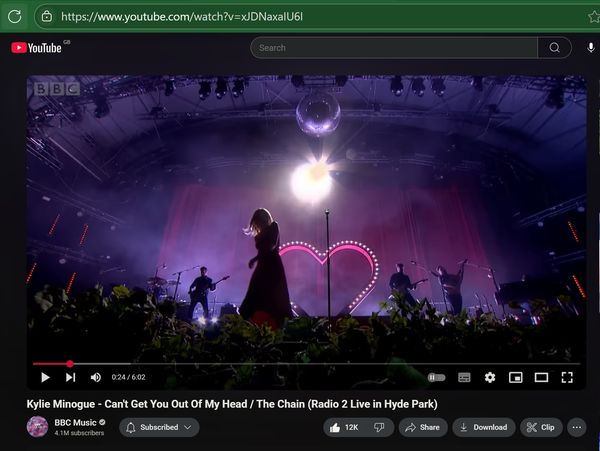Reload the page with the refresh icon
600x451 pixels.
pos(15,16)
